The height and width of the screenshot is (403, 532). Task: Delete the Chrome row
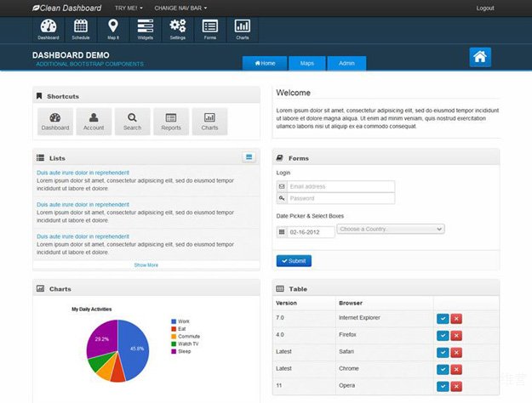(x=456, y=370)
